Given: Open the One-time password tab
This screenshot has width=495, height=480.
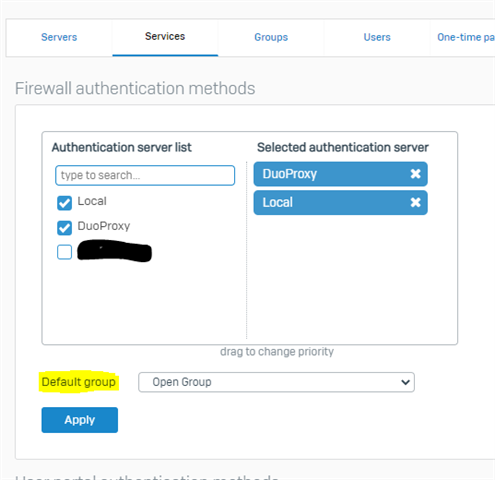Looking at the screenshot, I should point(465,37).
